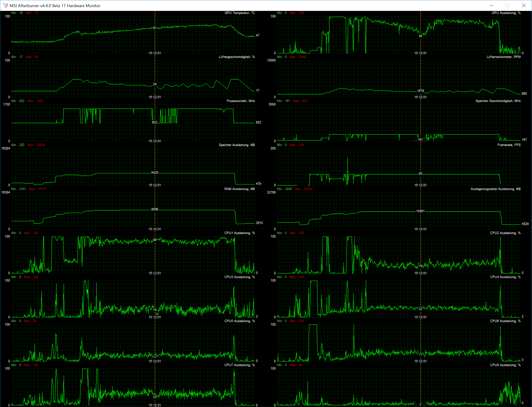Minimize the Hardware Monitor window

pyautogui.click(x=491, y=5)
